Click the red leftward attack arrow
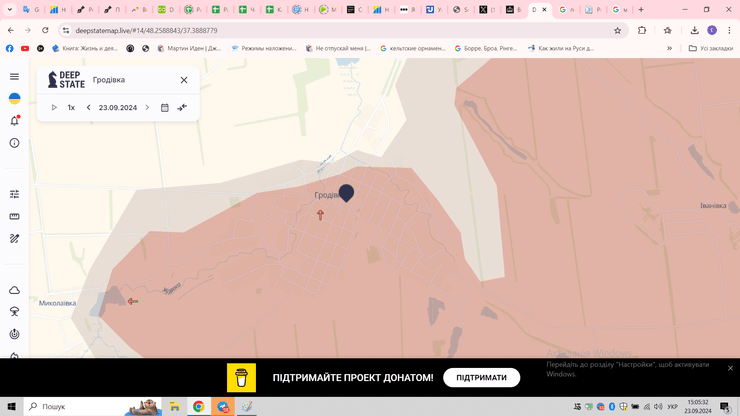Screen dimensions: 740x416 pos(133,301)
